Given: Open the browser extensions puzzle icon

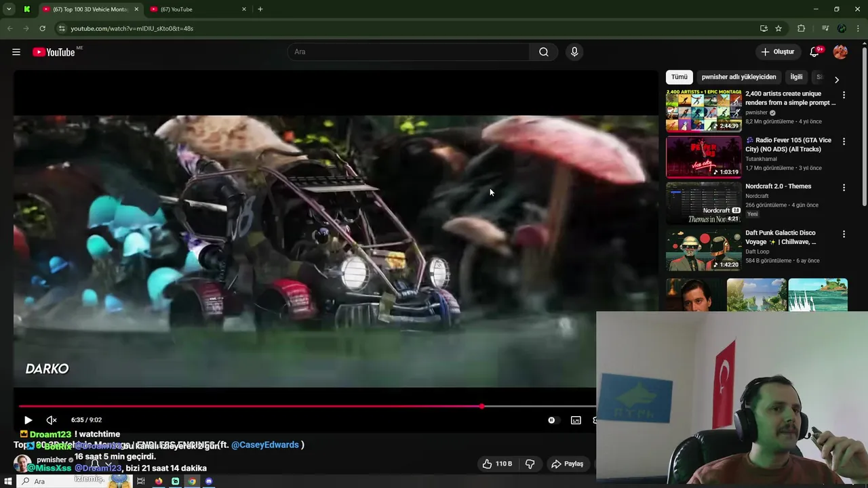Looking at the screenshot, I should click(x=802, y=28).
